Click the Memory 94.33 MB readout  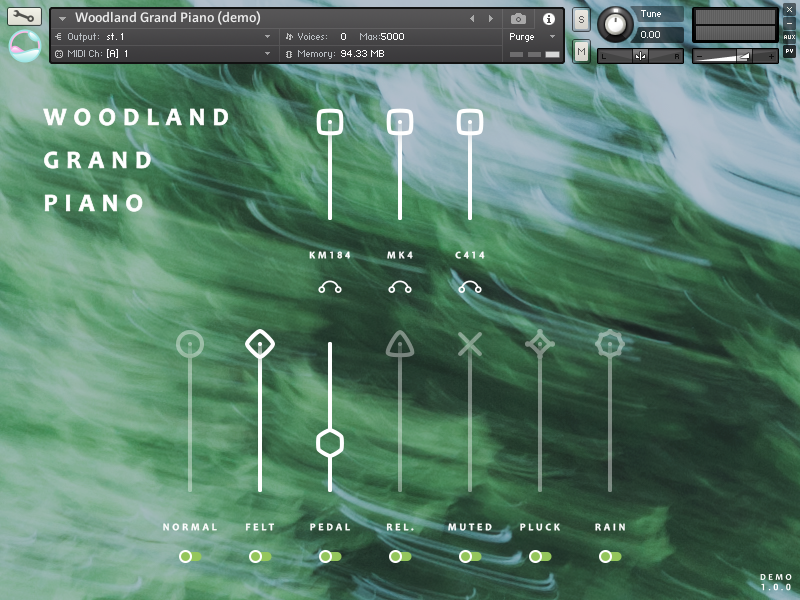tap(362, 54)
